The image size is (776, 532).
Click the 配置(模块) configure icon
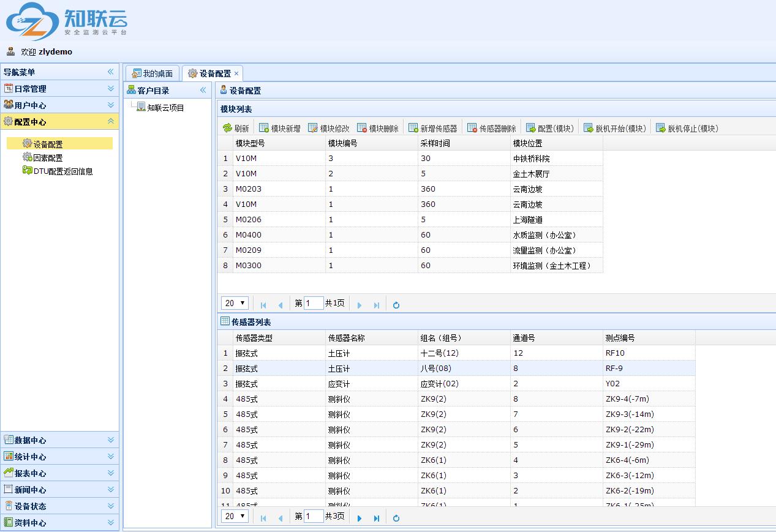(531, 128)
